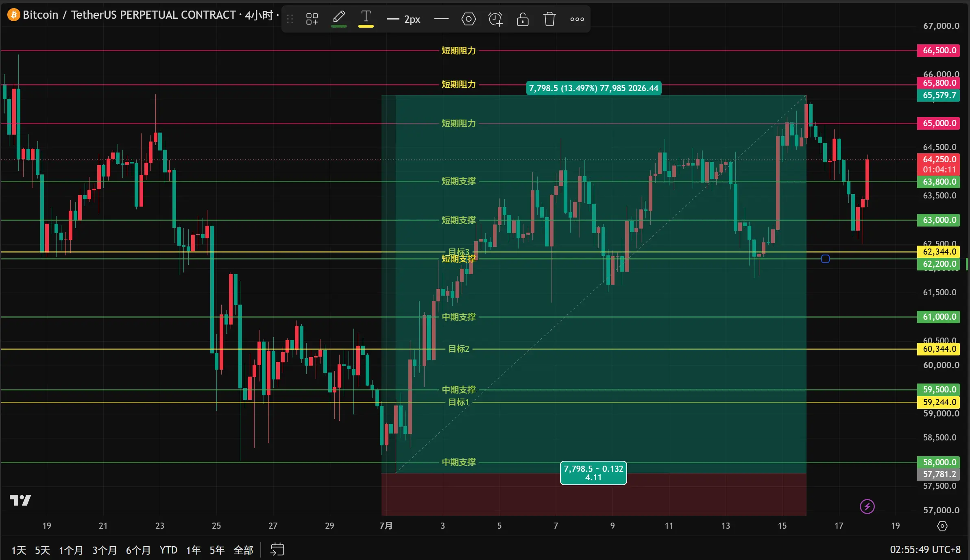Click the 61,000.0 price label
Viewport: 970px width, 560px height.
point(939,317)
